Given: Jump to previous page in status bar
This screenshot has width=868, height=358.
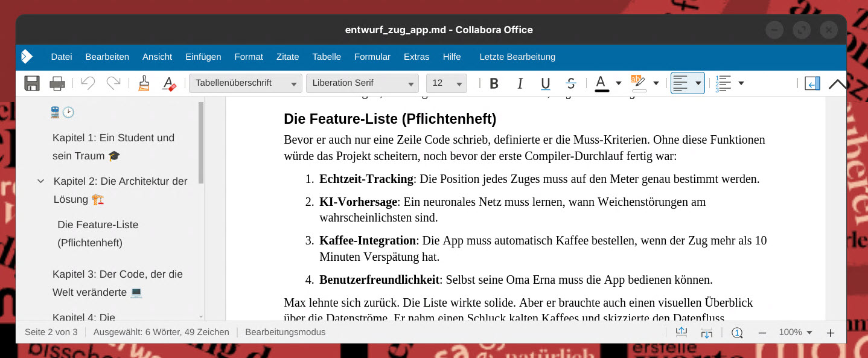Looking at the screenshot, I should point(681,332).
